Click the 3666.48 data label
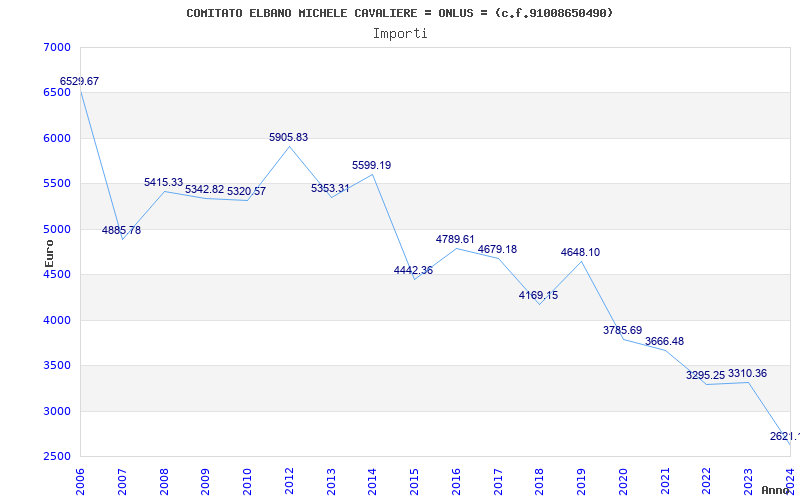This screenshot has height=500, width=800. [664, 341]
